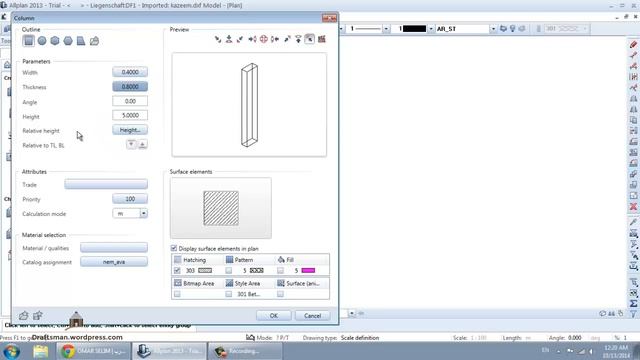
Task: Click Catalog assignment nem_ava button
Action: pos(114,262)
